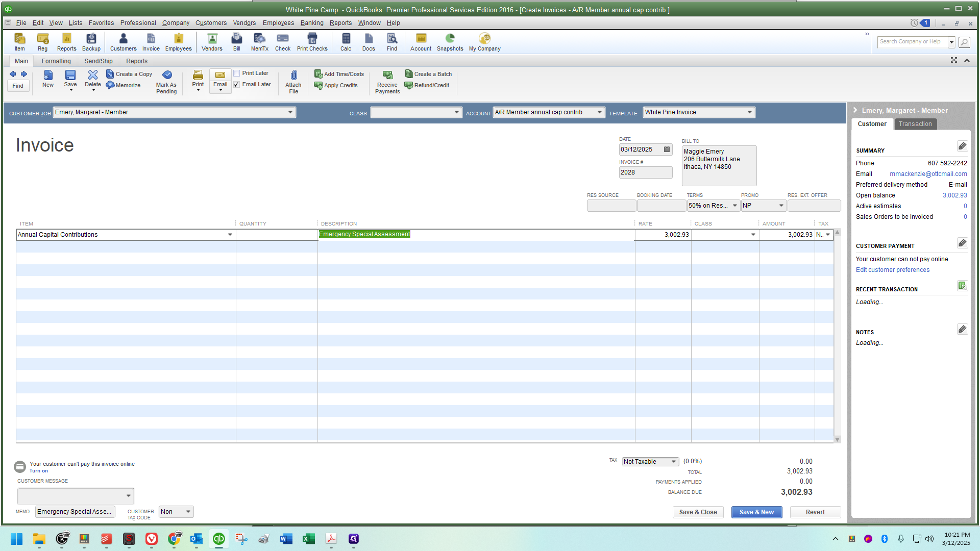Open the Docs icon
The image size is (980, 551).
[369, 42]
